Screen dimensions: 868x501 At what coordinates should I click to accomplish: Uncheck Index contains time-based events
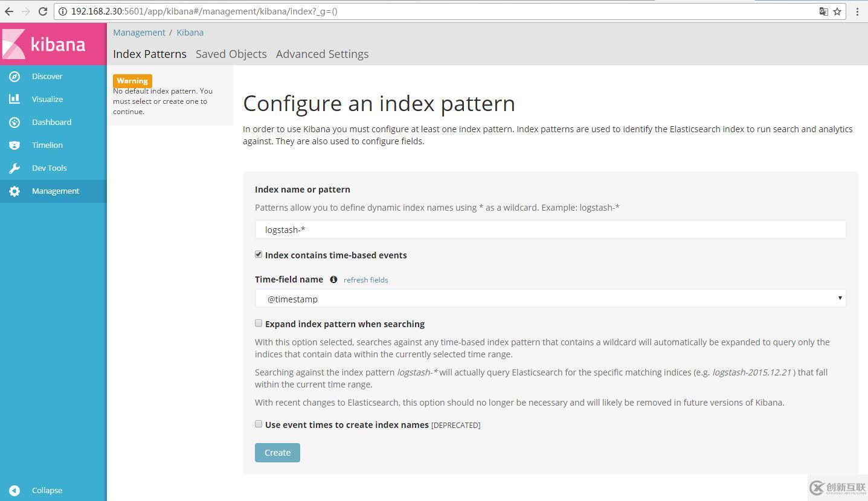coord(259,255)
